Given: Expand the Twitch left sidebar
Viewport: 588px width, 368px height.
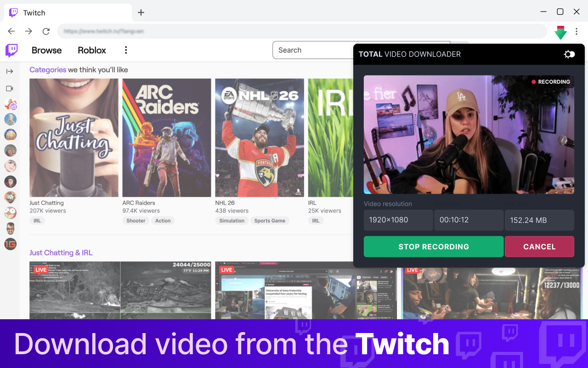Looking at the screenshot, I should (10, 71).
